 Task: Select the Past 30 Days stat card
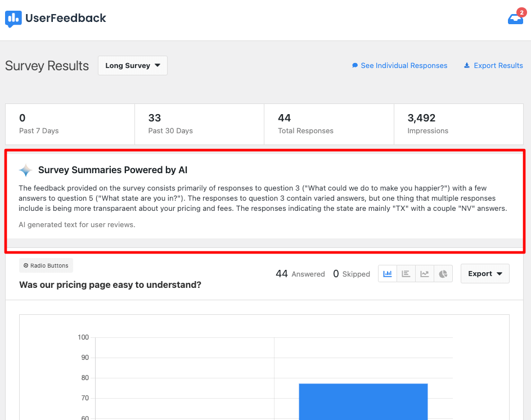coord(199,124)
